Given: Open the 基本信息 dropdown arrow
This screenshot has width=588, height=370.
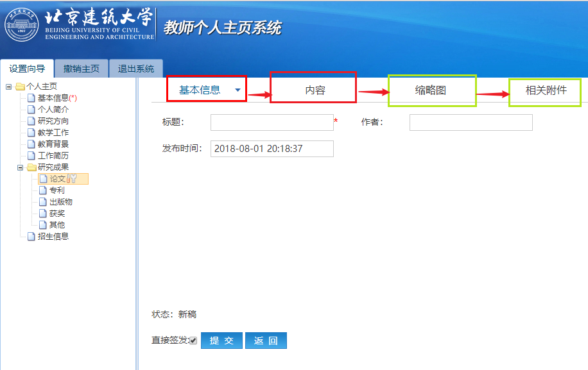Looking at the screenshot, I should tap(238, 90).
